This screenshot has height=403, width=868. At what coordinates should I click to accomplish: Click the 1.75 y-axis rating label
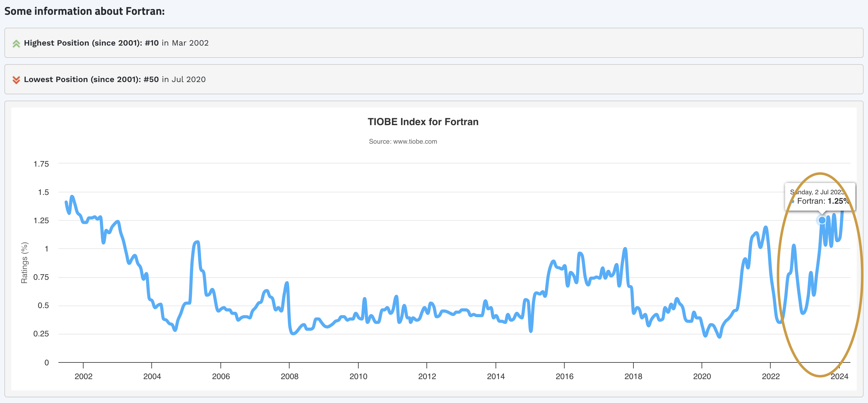41,164
